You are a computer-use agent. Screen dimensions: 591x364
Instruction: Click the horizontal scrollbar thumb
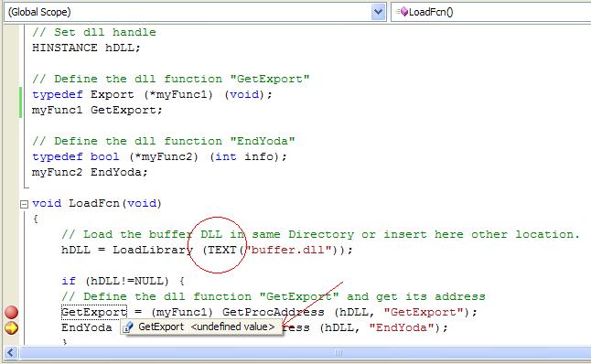pyautogui.click(x=306, y=353)
